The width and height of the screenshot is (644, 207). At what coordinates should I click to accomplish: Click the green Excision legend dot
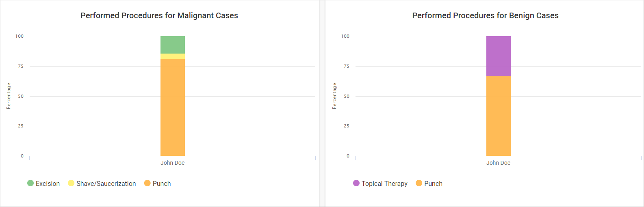click(30, 183)
